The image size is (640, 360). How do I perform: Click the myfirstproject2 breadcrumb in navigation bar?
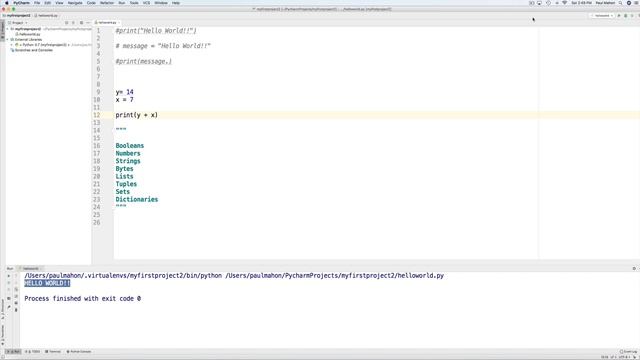click(18, 16)
